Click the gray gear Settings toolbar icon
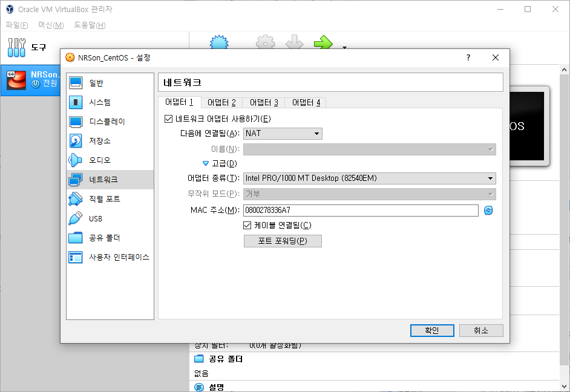Viewport: 570px width, 392px height. [x=266, y=42]
